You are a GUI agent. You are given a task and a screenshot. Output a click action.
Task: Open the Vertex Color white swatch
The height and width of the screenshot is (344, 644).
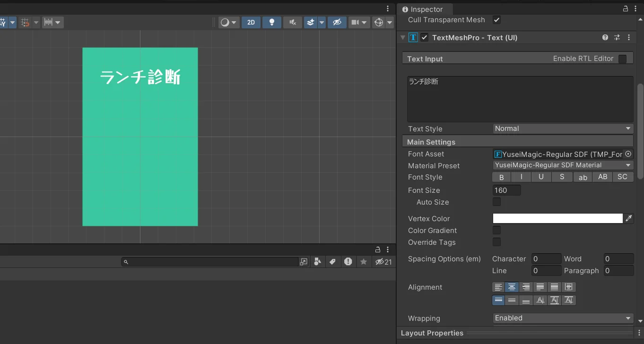click(558, 218)
